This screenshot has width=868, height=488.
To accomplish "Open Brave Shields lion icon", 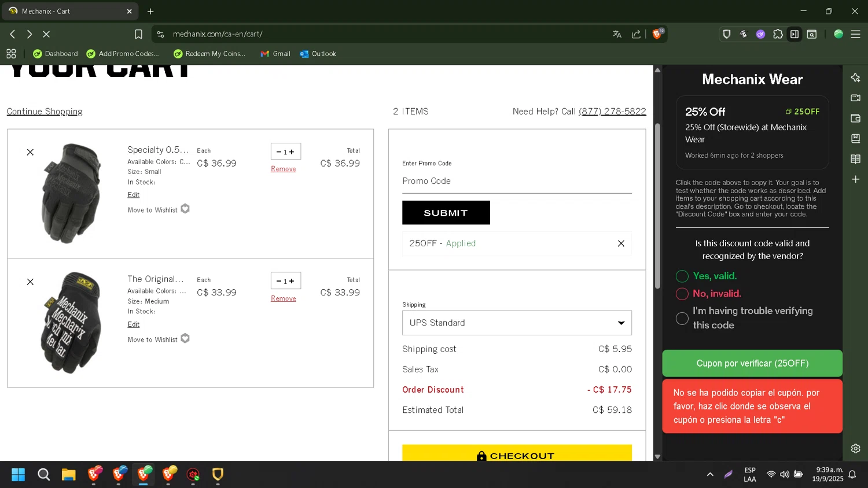I will tap(657, 34).
